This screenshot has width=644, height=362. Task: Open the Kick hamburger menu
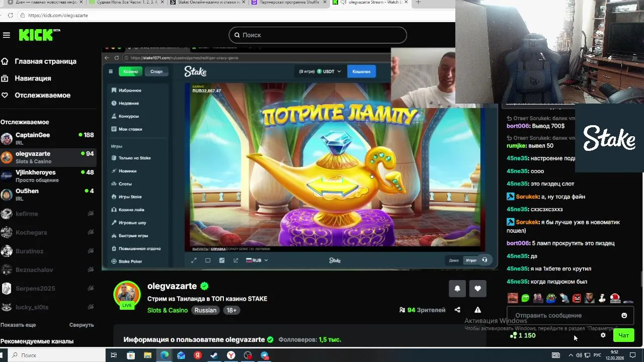click(x=7, y=35)
